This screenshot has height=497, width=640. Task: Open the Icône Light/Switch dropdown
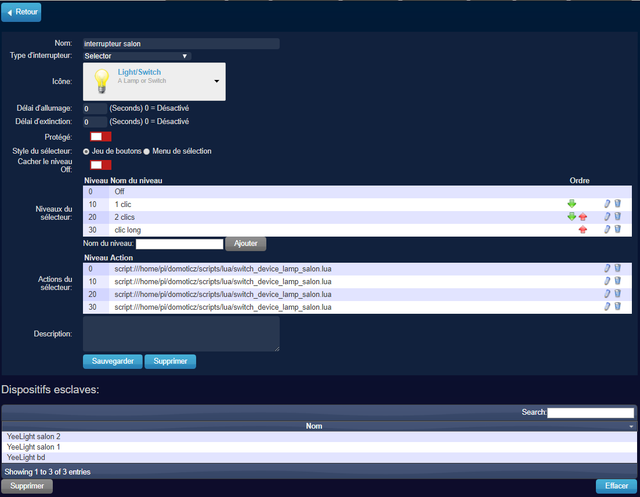tap(154, 82)
